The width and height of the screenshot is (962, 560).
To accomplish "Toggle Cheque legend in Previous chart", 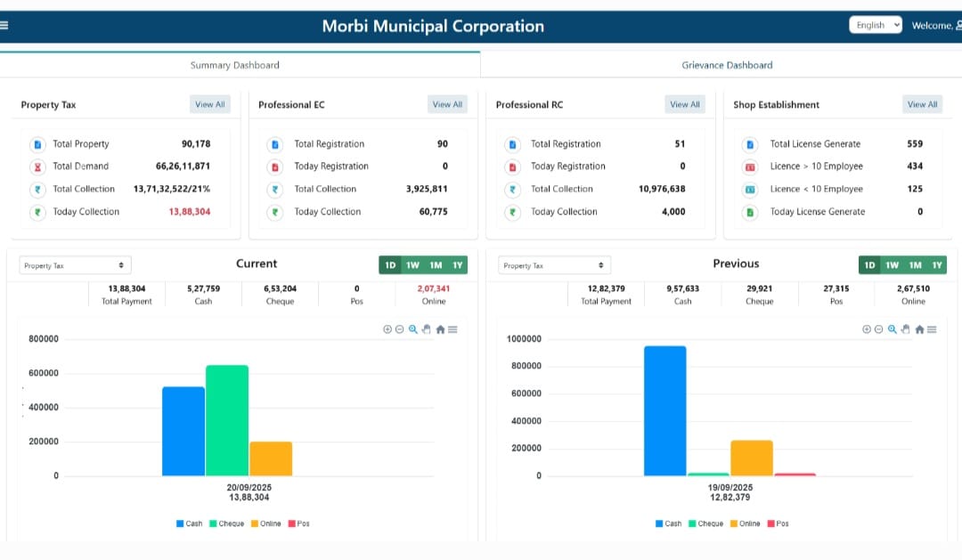I will pyautogui.click(x=705, y=523).
